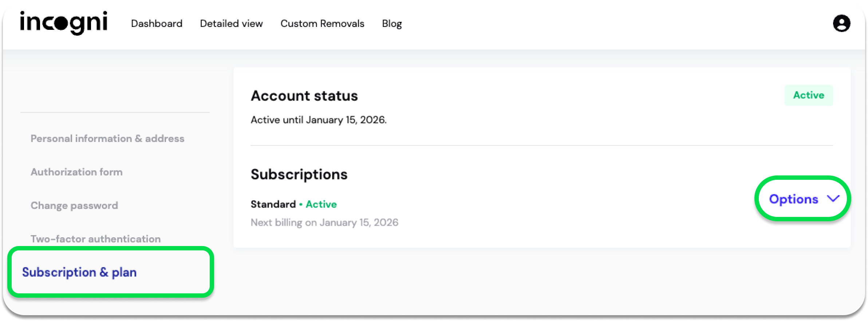Screen dimensions: 868x321
Task: Select Personal information & address settings
Action: click(107, 139)
